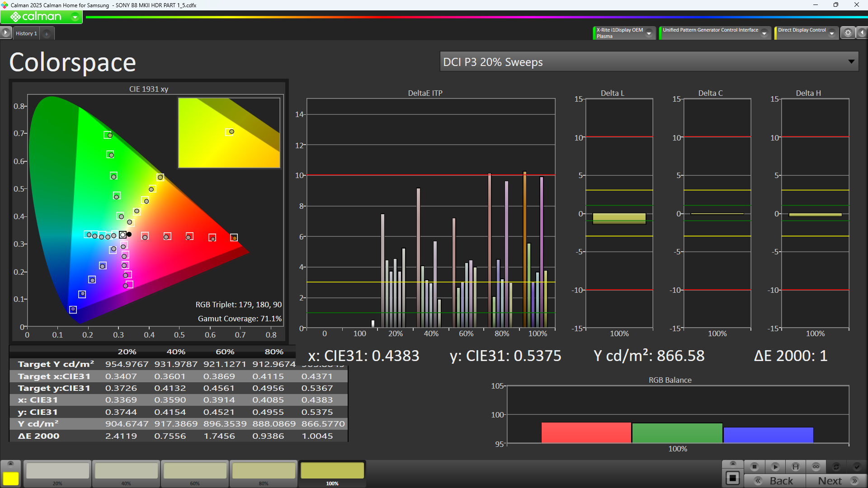Expand Unified Pattern Generator Control Interface dropdown
868x488 pixels.
[x=764, y=33]
